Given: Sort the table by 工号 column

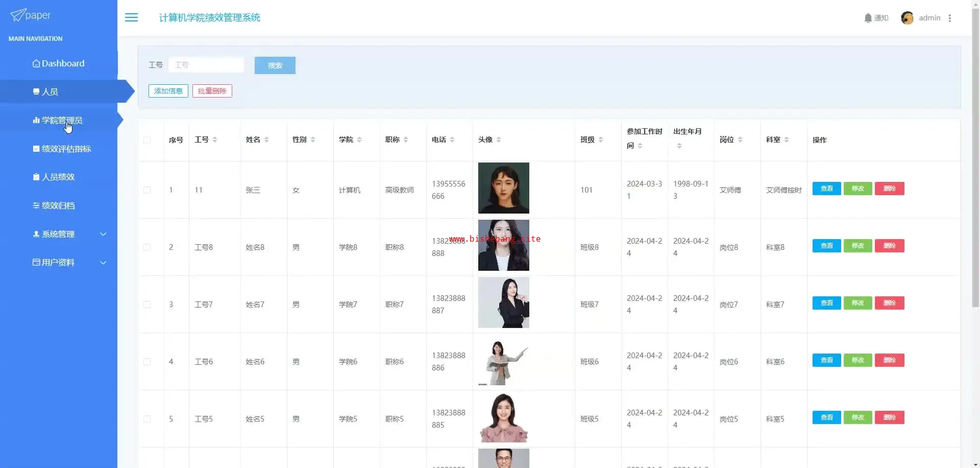Looking at the screenshot, I should click(215, 139).
